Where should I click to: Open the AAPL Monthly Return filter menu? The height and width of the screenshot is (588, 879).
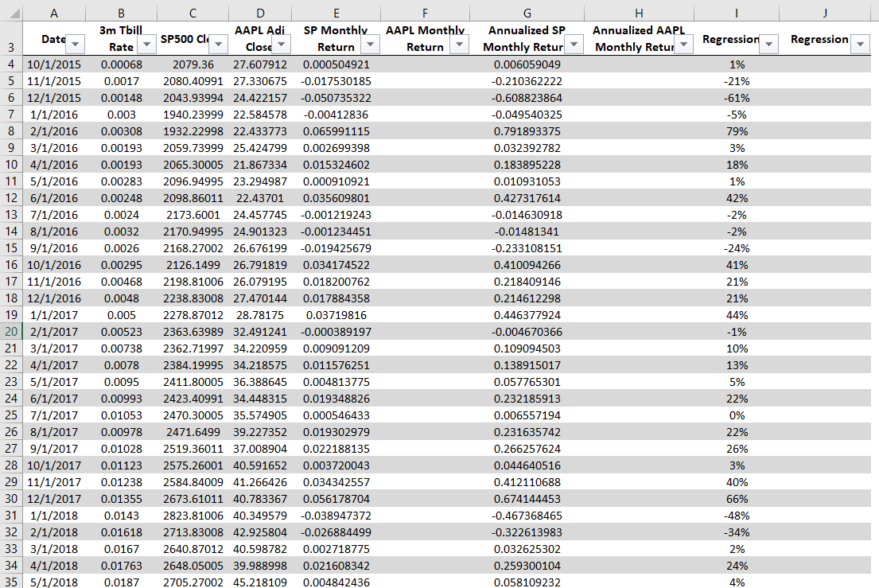pyautogui.click(x=459, y=45)
